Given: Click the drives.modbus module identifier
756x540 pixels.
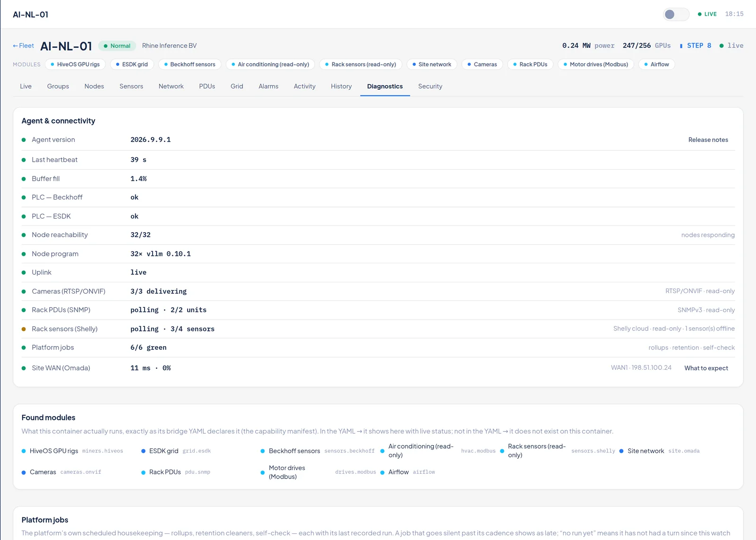Looking at the screenshot, I should coord(355,472).
